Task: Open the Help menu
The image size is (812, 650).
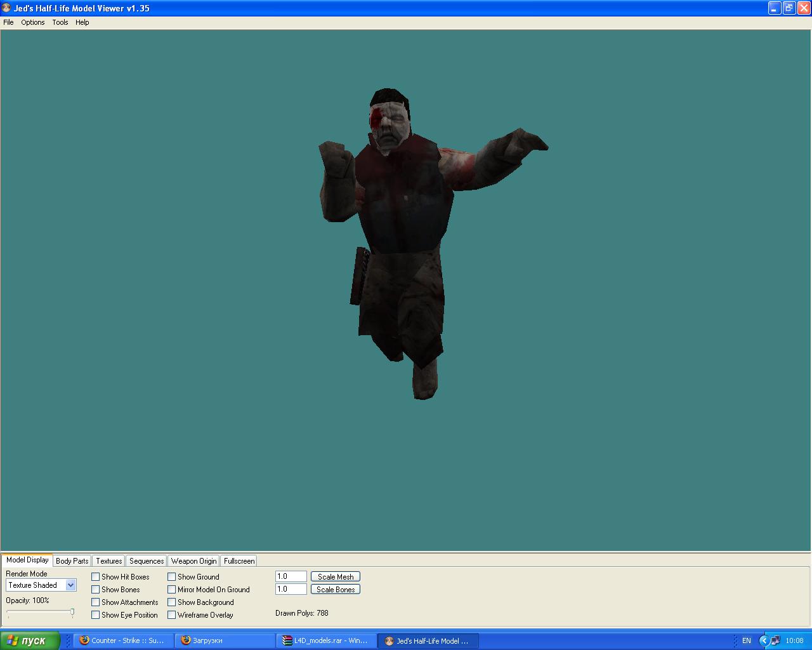Action: tap(82, 22)
